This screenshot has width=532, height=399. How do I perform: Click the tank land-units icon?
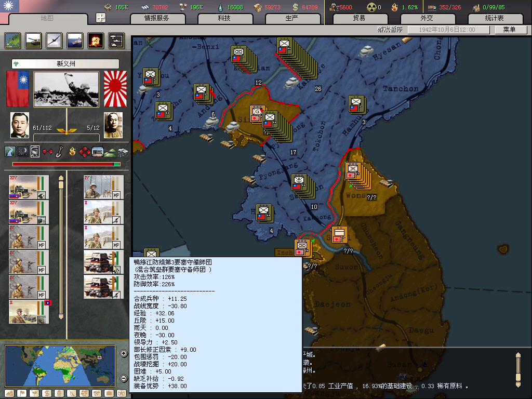33,41
